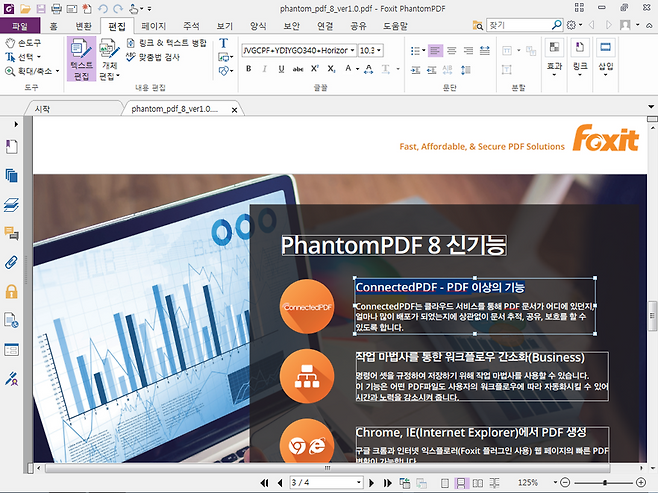Open the 도움말 help tab
This screenshot has height=493, width=658.
[395, 26]
